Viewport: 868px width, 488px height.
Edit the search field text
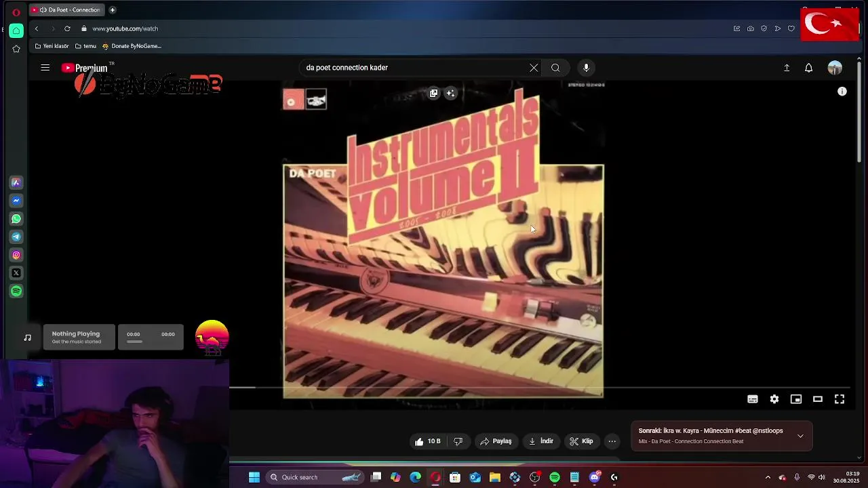point(414,68)
